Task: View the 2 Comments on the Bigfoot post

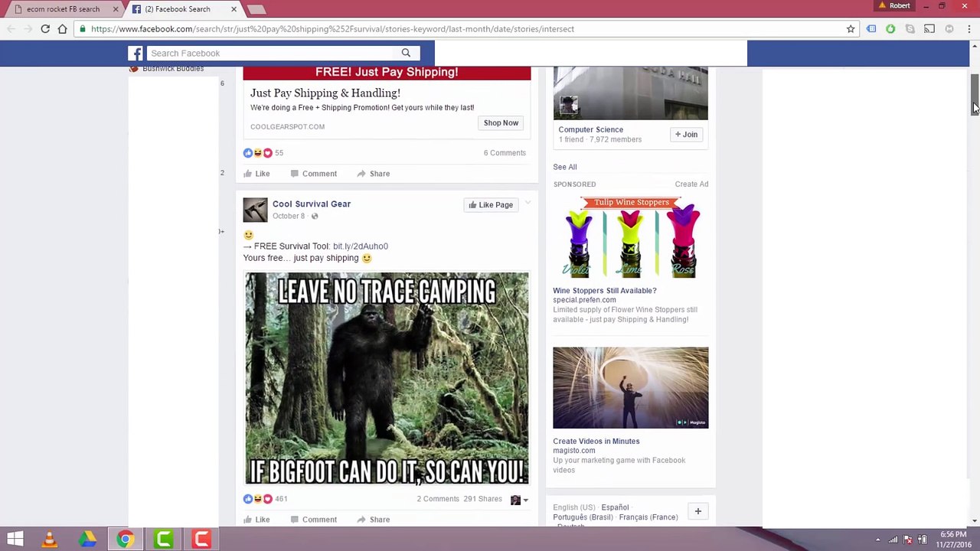Action: 438,499
